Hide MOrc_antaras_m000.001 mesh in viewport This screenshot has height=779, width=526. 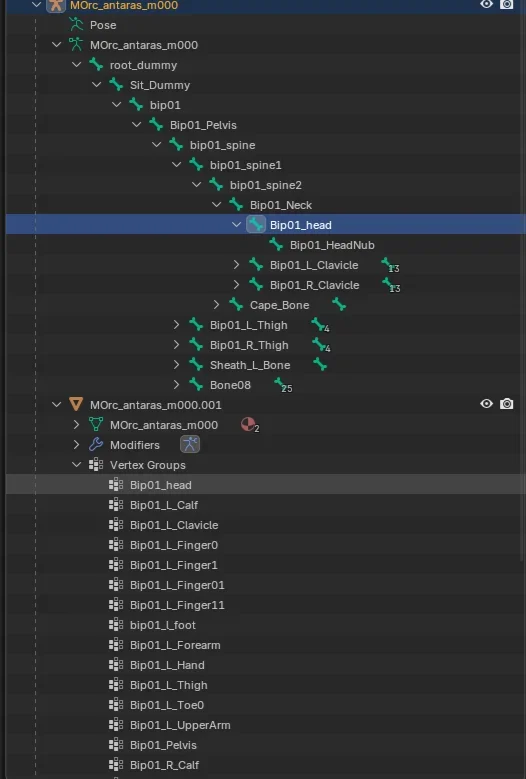[486, 404]
